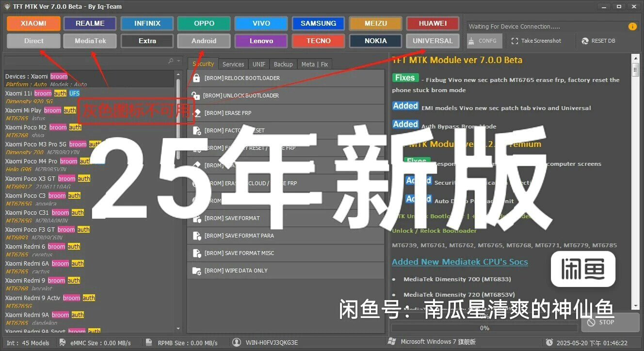Open the Extra button

pyautogui.click(x=147, y=41)
